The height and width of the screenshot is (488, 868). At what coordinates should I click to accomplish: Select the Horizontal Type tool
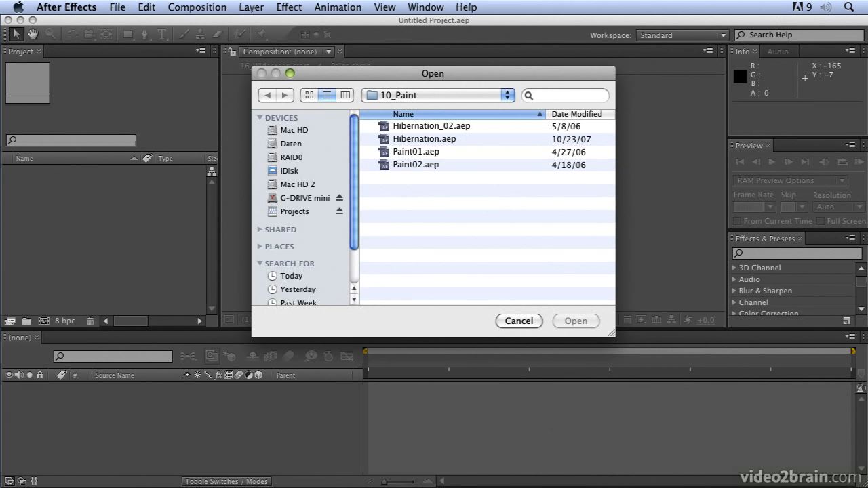tap(162, 34)
